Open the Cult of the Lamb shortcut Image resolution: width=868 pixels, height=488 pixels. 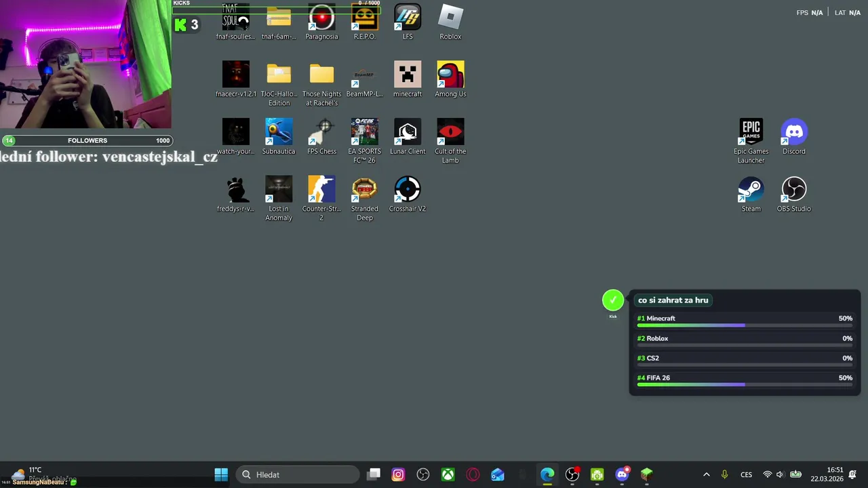pos(450,141)
